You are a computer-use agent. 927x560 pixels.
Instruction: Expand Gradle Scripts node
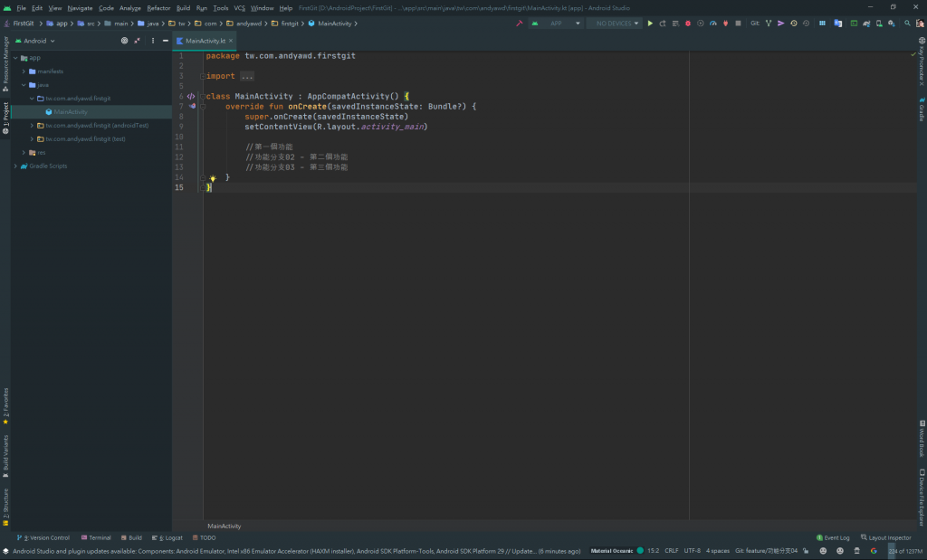(15, 166)
